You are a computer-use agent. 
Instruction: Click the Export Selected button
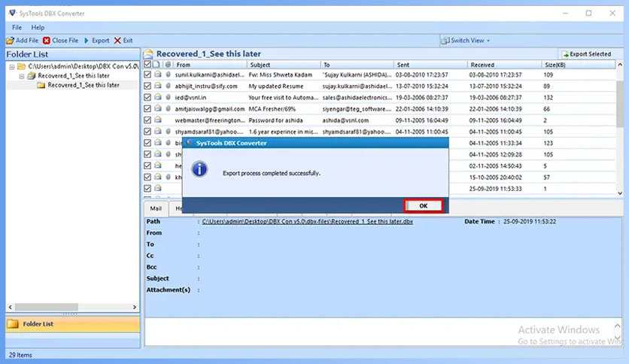click(586, 54)
